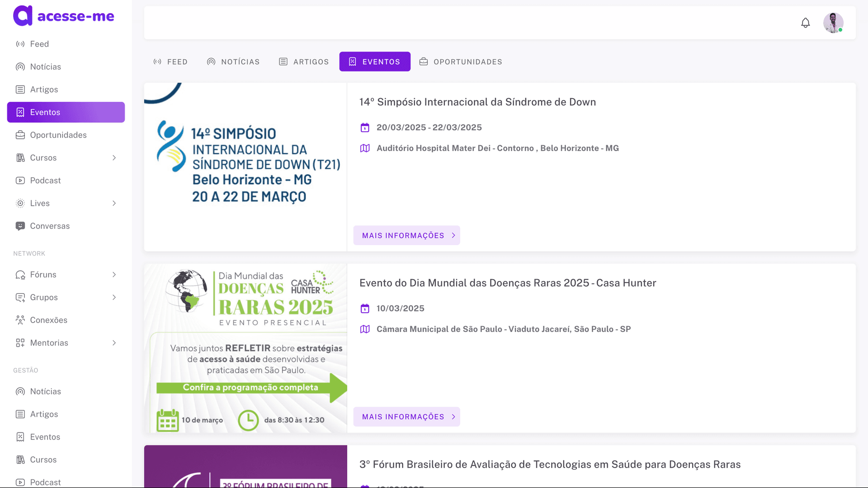Expand the Grupos submenu

pos(114,298)
